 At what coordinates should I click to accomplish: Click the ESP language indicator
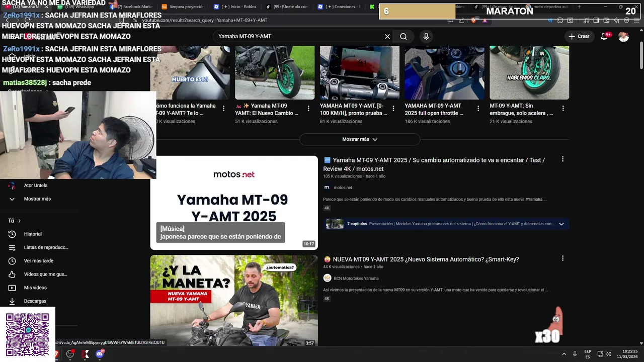pos(588,354)
